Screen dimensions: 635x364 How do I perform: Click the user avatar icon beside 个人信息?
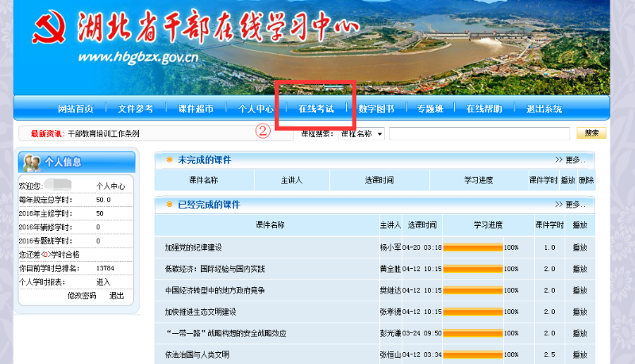pos(33,162)
